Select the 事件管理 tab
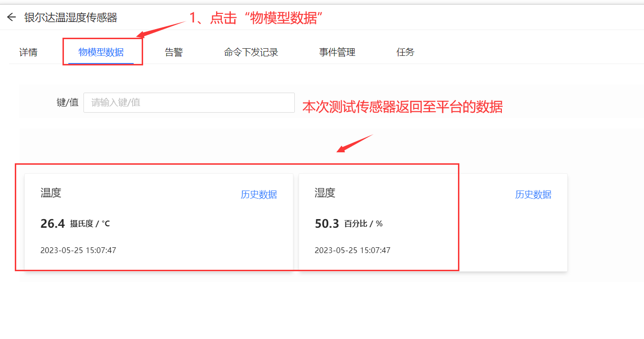 point(337,53)
